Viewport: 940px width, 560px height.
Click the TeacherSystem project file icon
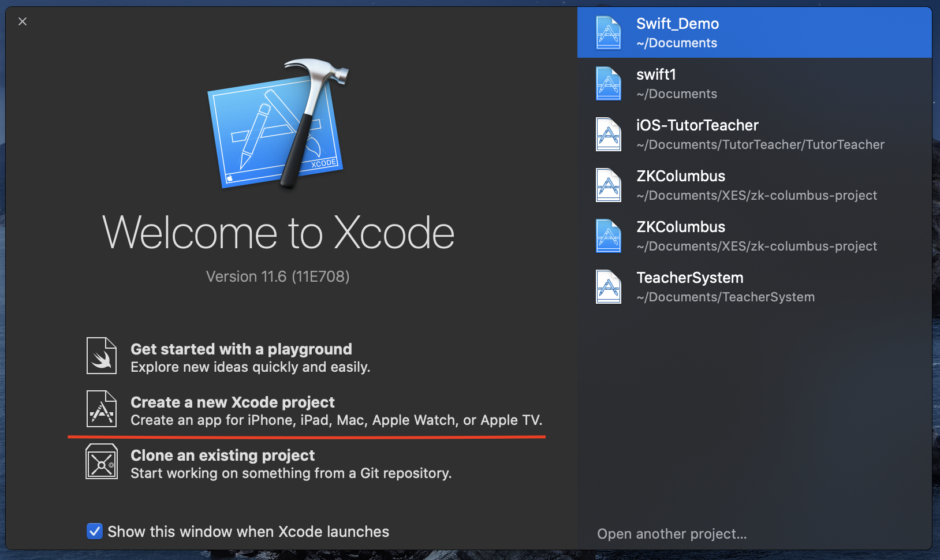609,287
